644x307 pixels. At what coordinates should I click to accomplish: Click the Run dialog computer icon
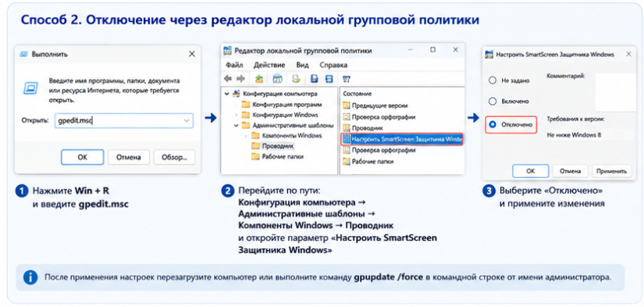tap(30, 87)
